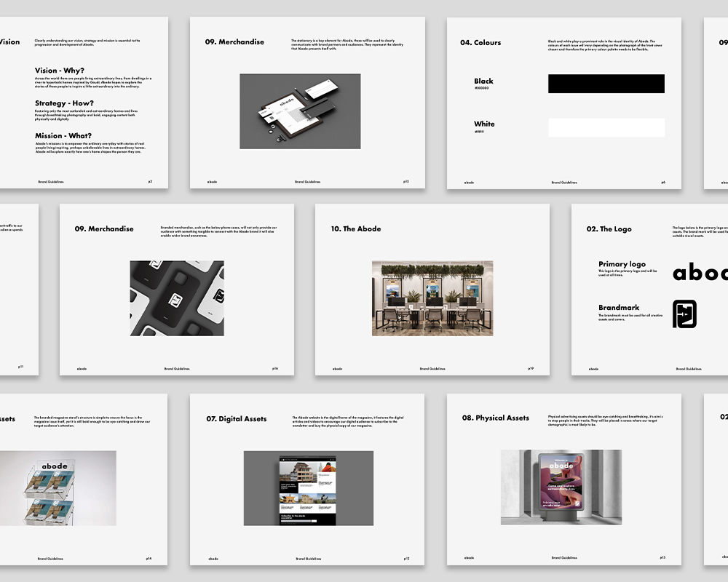Click the Physical Assets description paragraph
The image size is (728, 582).
point(606,420)
